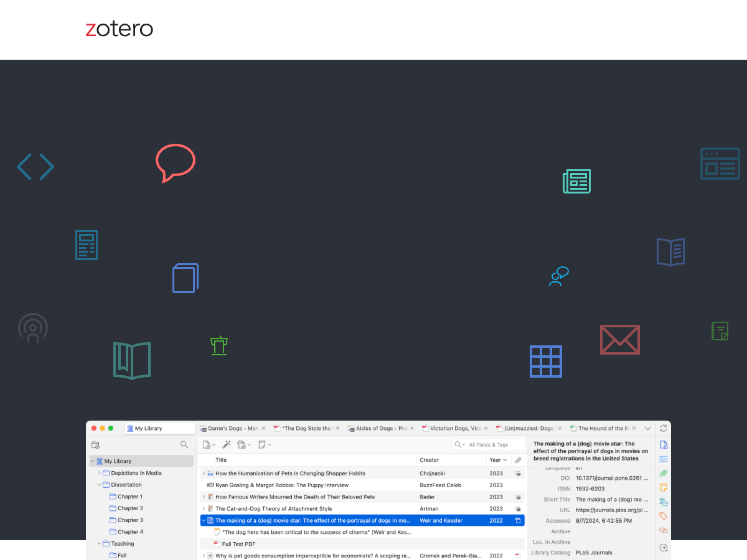Click the Library Catalog PLoS Journals value
747x560 pixels.
[x=594, y=553]
